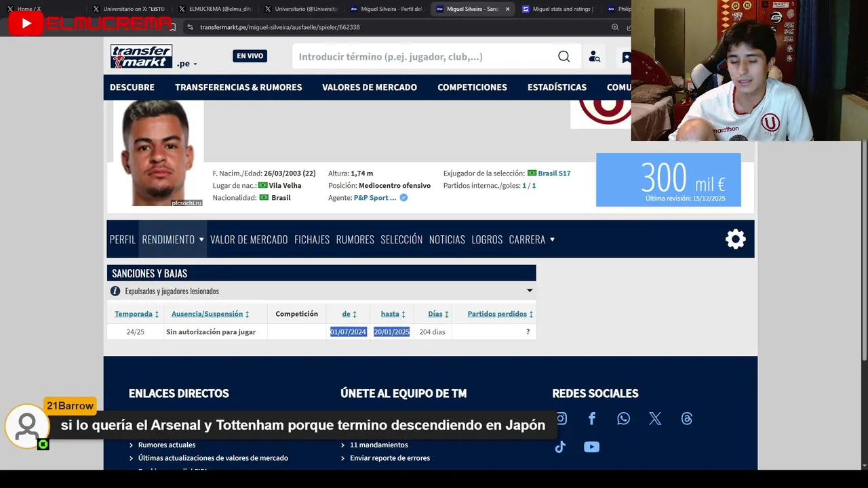This screenshot has width=868, height=488.
Task: Click the verified badge next to agent
Action: pyautogui.click(x=403, y=198)
